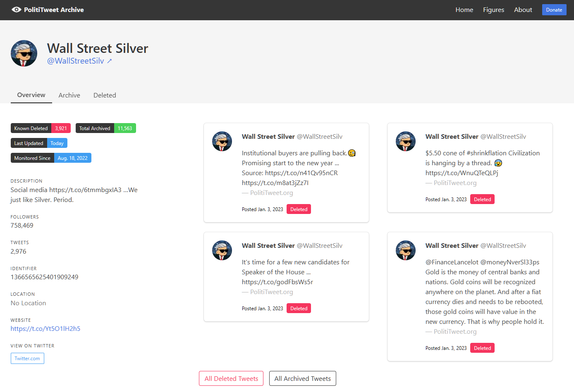Select the Overview tab
This screenshot has width=574, height=392.
click(31, 95)
